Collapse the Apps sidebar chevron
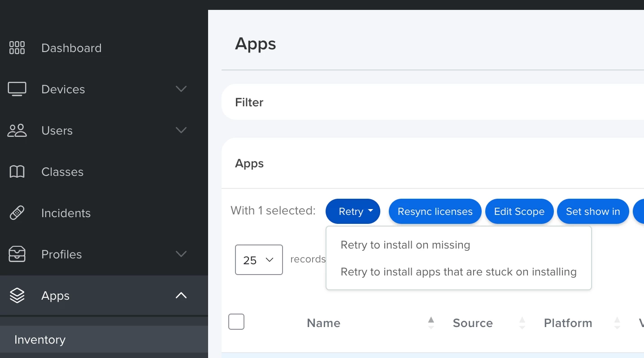This screenshot has width=644, height=358. tap(181, 295)
